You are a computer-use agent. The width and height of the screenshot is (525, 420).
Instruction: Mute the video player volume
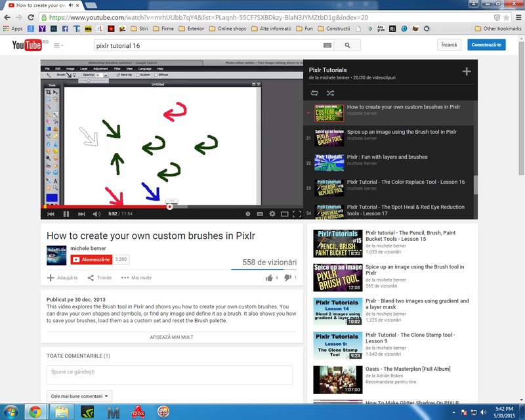click(96, 214)
